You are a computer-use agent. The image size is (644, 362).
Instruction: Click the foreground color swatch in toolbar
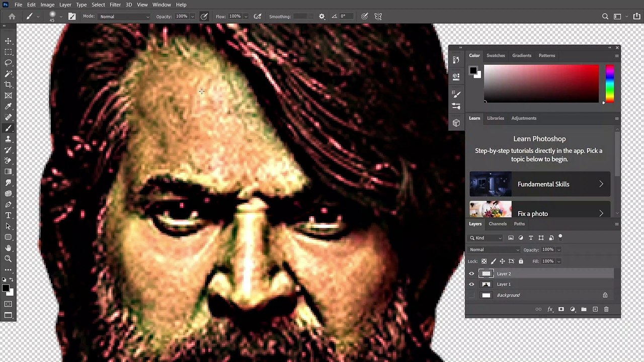pos(5,288)
